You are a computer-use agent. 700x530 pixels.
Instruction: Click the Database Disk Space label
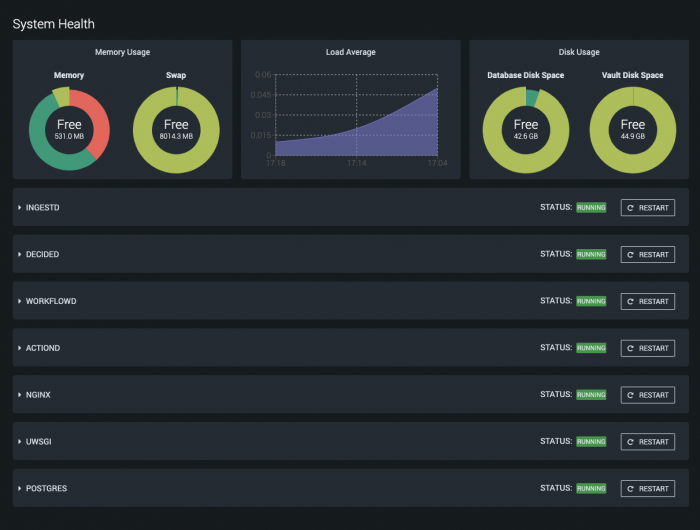(x=526, y=75)
